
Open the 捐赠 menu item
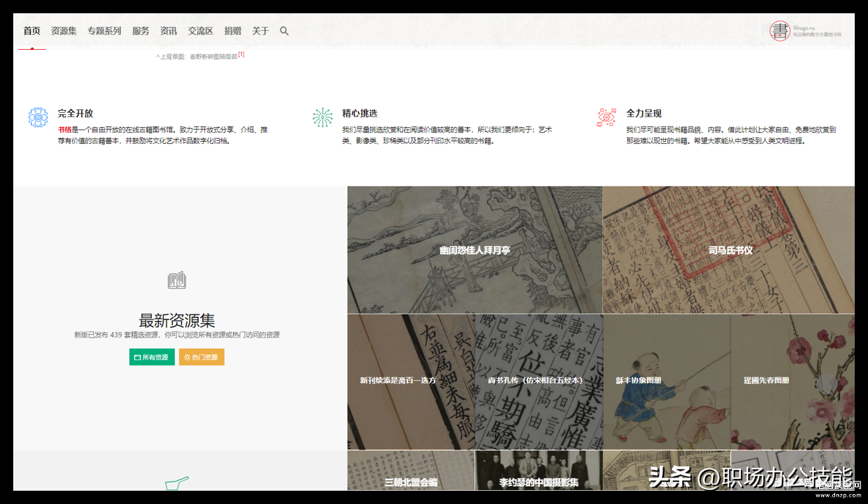pos(233,31)
